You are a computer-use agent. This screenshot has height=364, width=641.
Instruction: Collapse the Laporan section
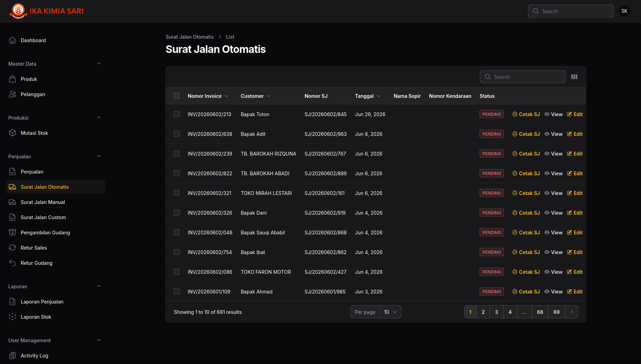pyautogui.click(x=99, y=286)
